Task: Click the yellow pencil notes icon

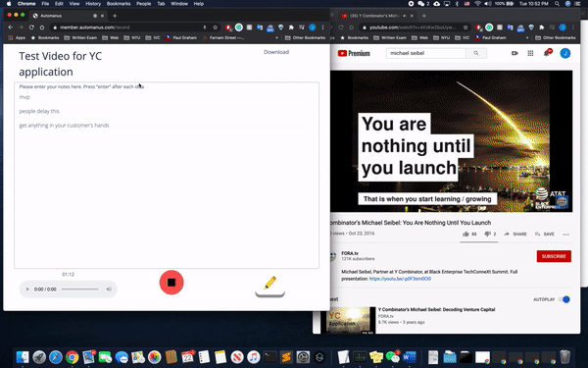Action: (x=270, y=283)
